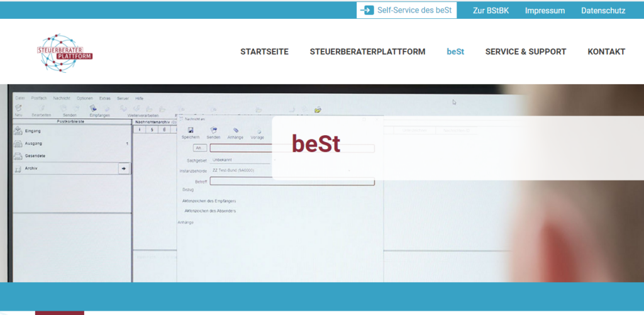Select the beSt item in main navigation
Screen dimensions: 644x315
(x=455, y=52)
